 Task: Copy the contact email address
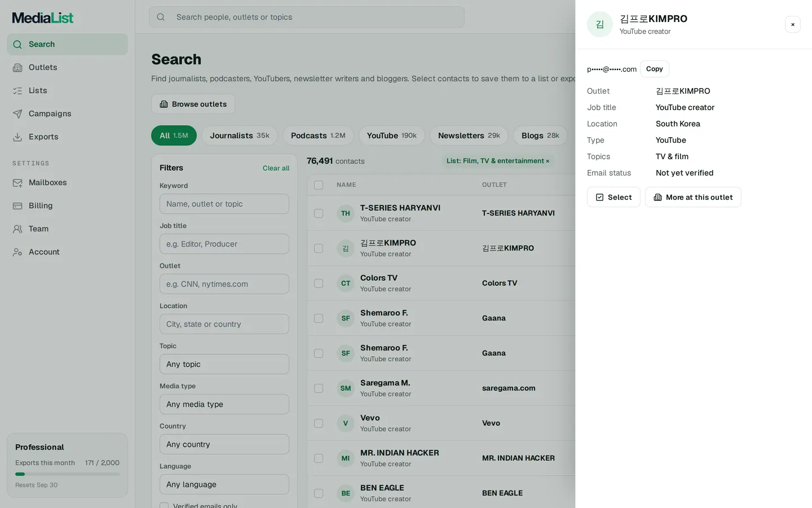point(655,69)
